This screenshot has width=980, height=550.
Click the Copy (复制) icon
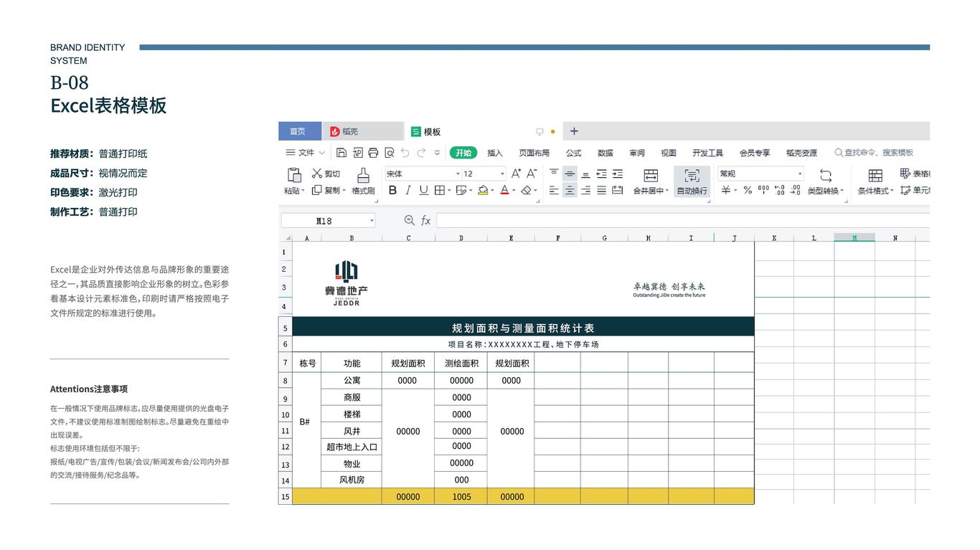click(x=316, y=190)
